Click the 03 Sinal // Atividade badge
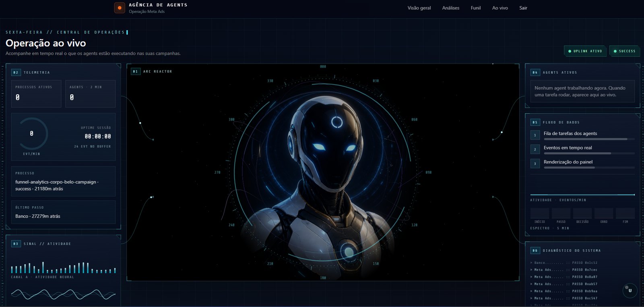 click(16, 244)
